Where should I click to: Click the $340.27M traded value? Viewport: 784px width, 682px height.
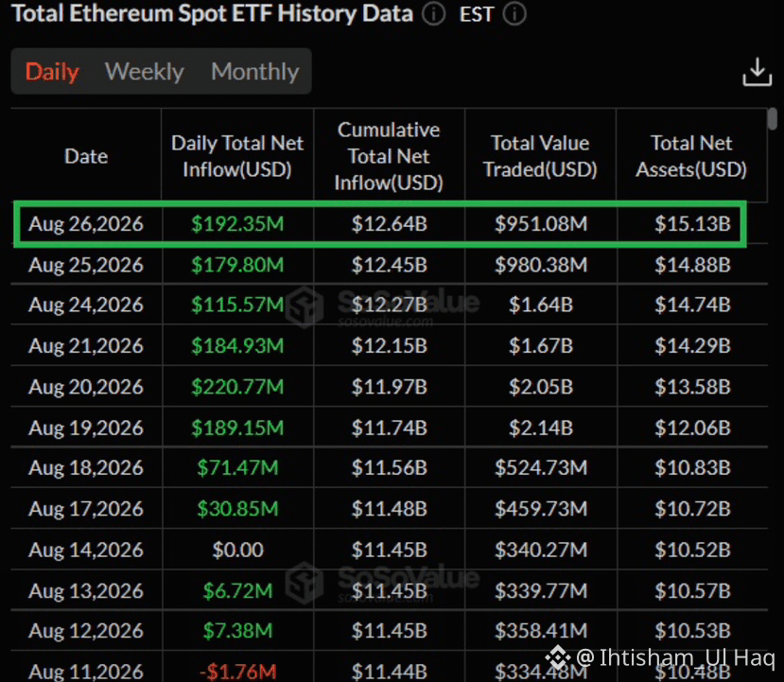(541, 550)
